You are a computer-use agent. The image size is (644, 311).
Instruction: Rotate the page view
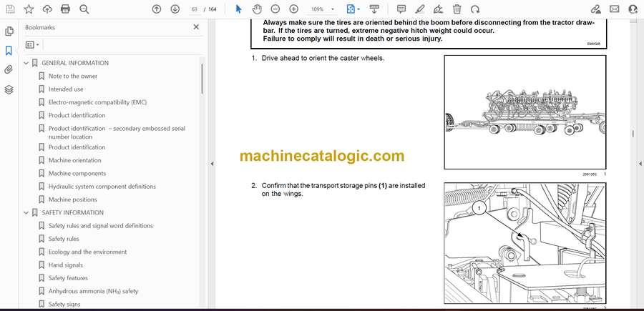click(x=475, y=9)
